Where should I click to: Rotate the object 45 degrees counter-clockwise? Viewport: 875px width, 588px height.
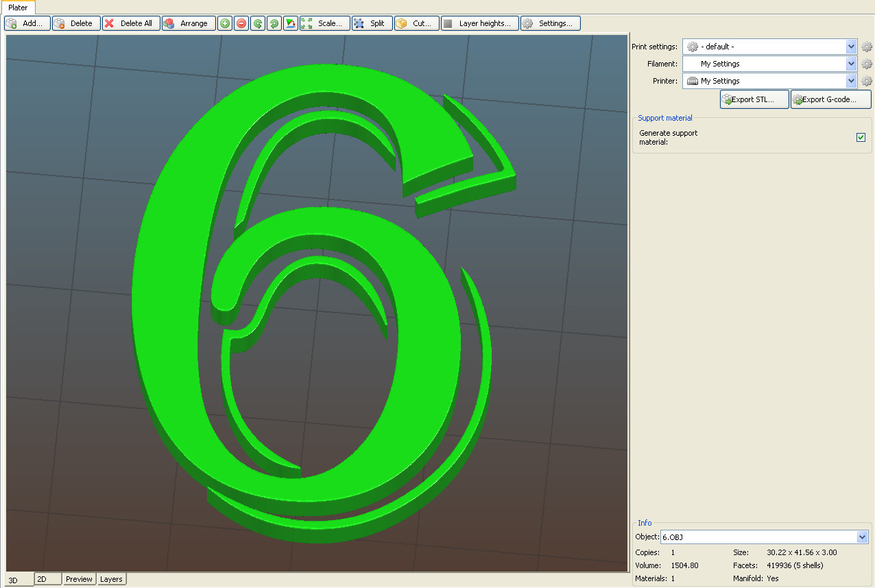(257, 23)
